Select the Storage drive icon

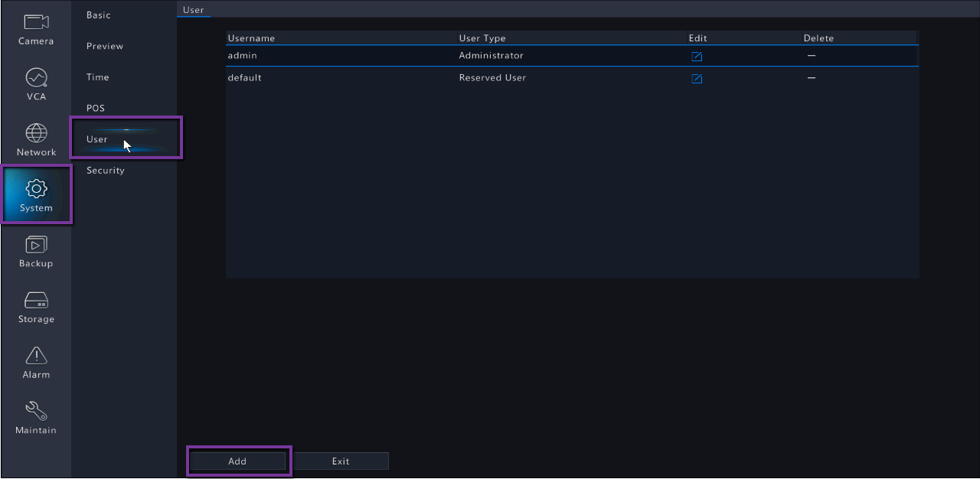click(36, 300)
